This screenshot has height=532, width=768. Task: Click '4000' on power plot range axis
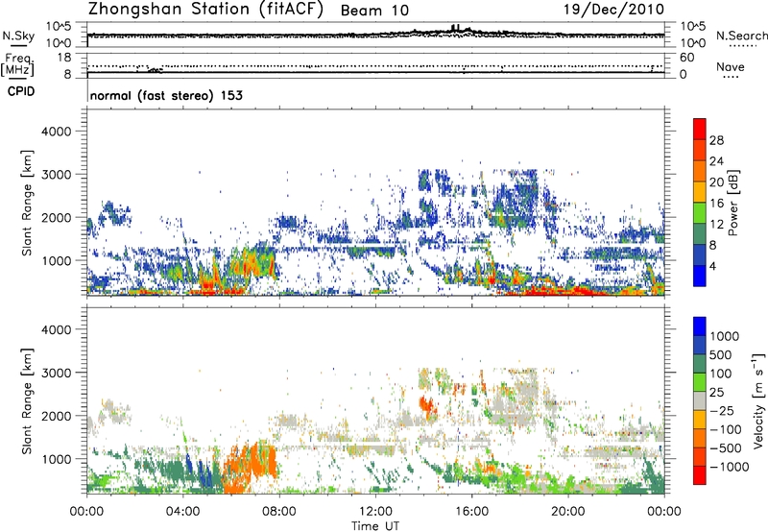tap(57, 132)
